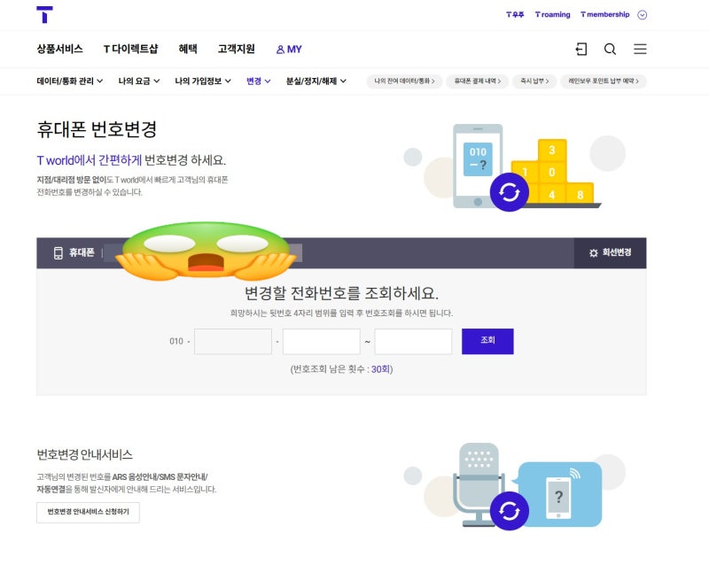This screenshot has height=588, width=709.
Task: Open the MY menu
Action: click(289, 50)
